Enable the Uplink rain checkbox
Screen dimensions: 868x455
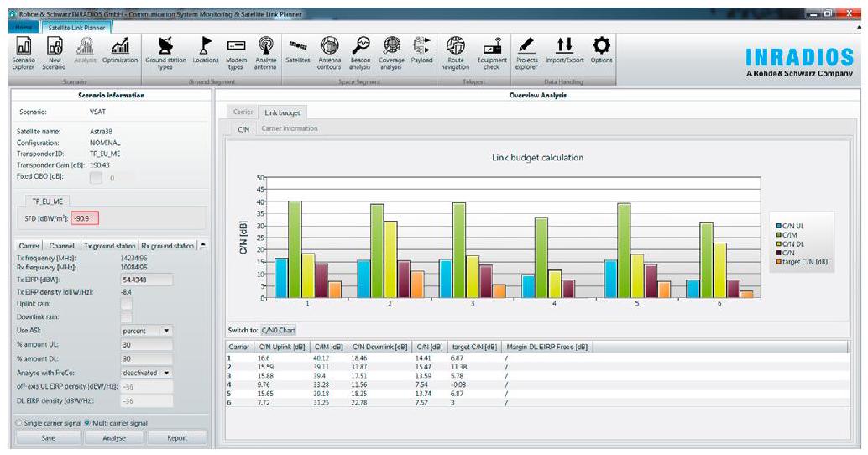point(127,303)
